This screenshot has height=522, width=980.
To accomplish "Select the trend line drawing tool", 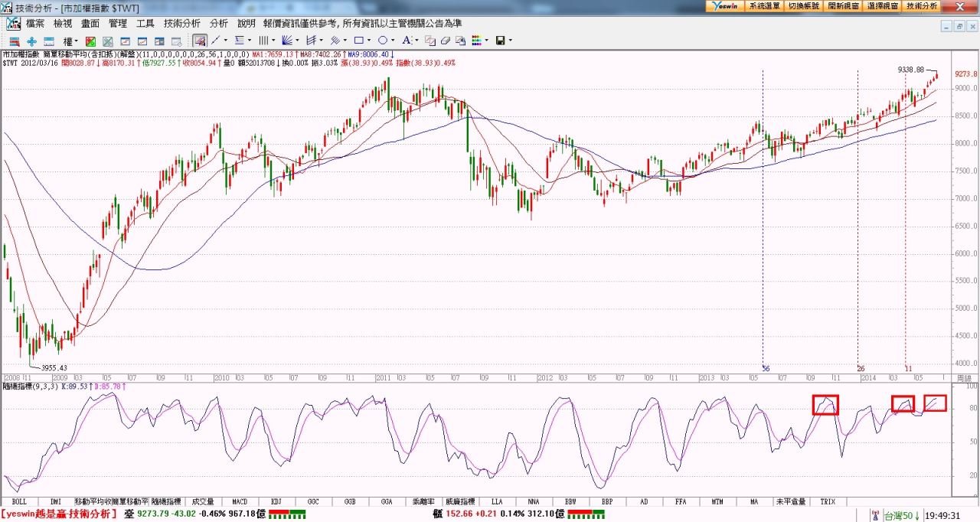I will (x=216, y=41).
